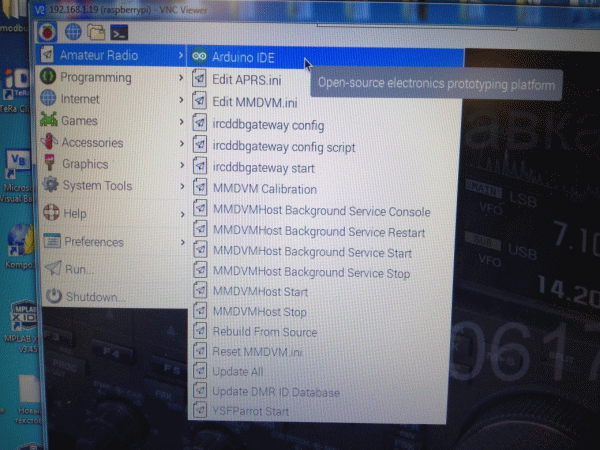Expand the Internet submenu arrow
Screen dimensions: 600x450
181,100
